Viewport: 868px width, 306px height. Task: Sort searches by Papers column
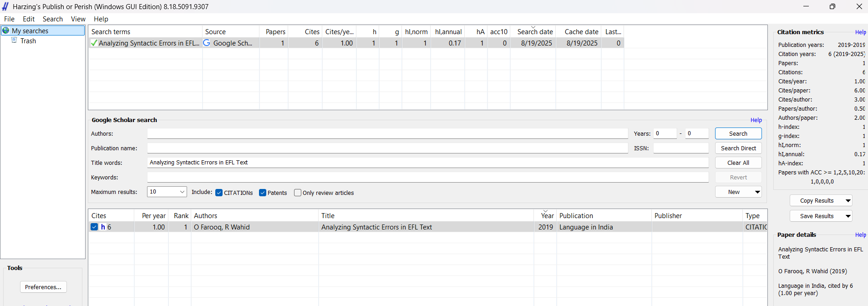[x=274, y=32]
